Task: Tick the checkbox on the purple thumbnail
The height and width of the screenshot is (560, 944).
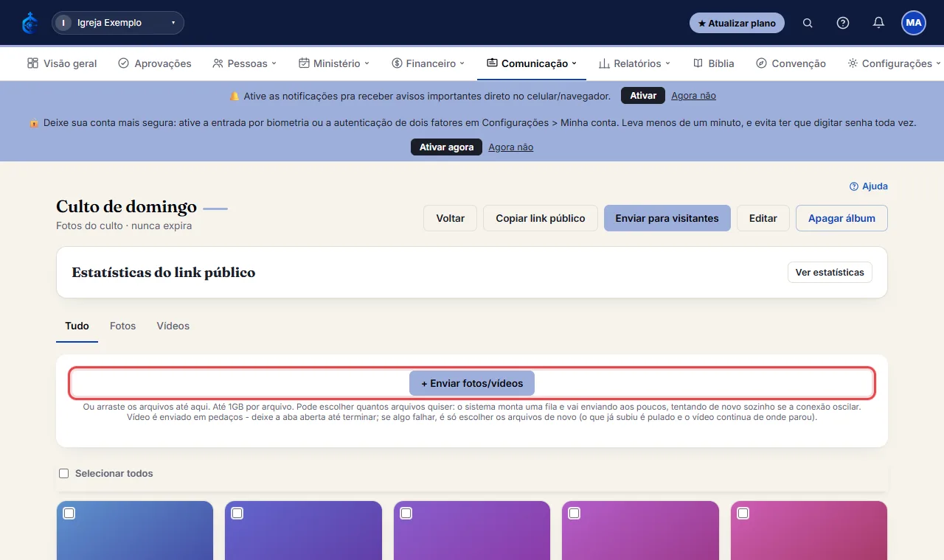Action: coord(406,514)
